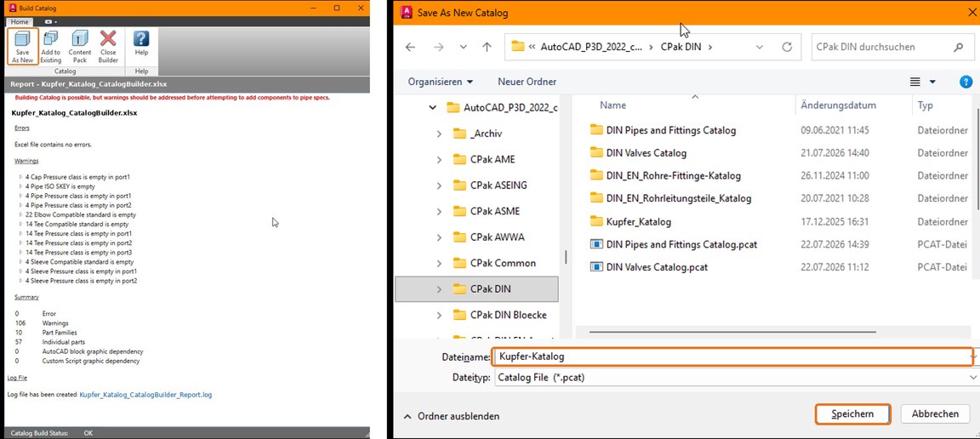Click AutoCAD icon in Save As title bar
The image size is (980, 439).
[407, 13]
